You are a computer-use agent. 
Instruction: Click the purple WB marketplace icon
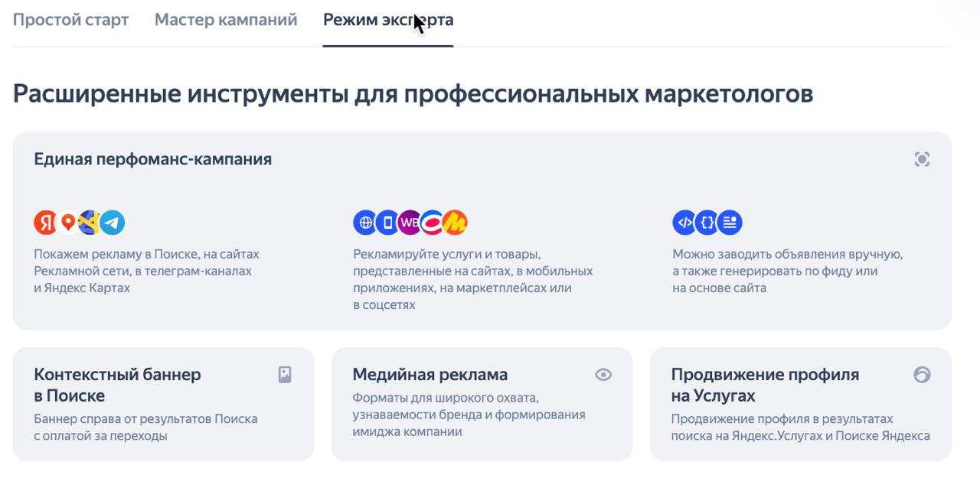pyautogui.click(x=410, y=223)
